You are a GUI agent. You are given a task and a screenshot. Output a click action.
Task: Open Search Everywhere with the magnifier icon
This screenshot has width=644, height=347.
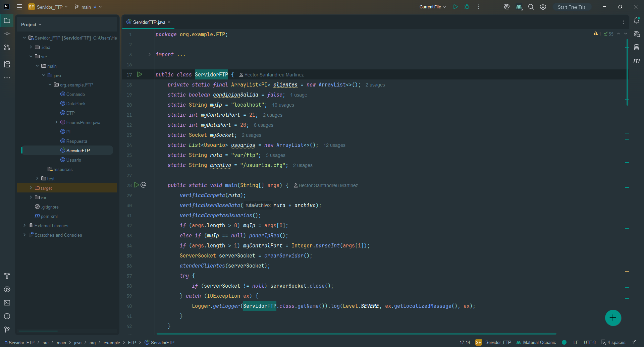coord(531,7)
